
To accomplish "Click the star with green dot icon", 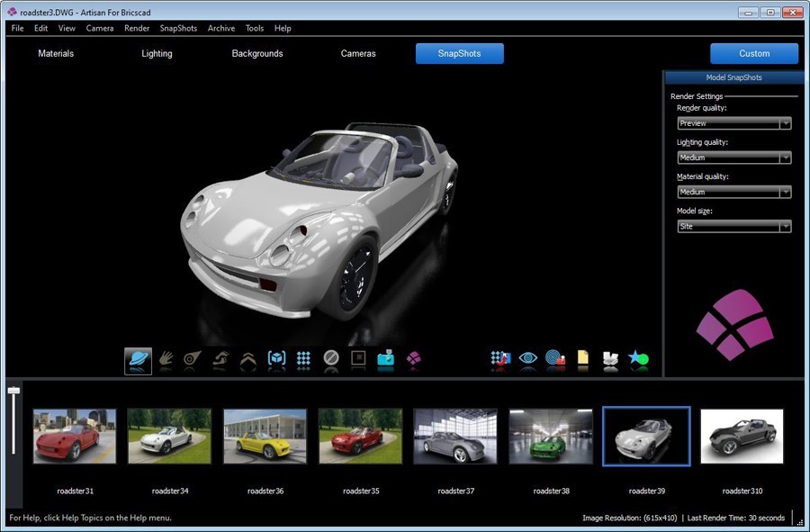I will (638, 359).
